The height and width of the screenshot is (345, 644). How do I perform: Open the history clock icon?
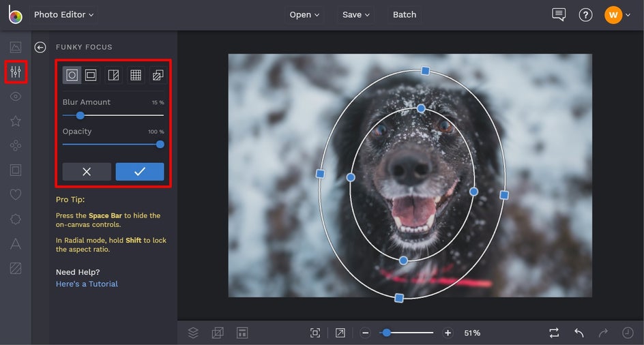coord(628,333)
